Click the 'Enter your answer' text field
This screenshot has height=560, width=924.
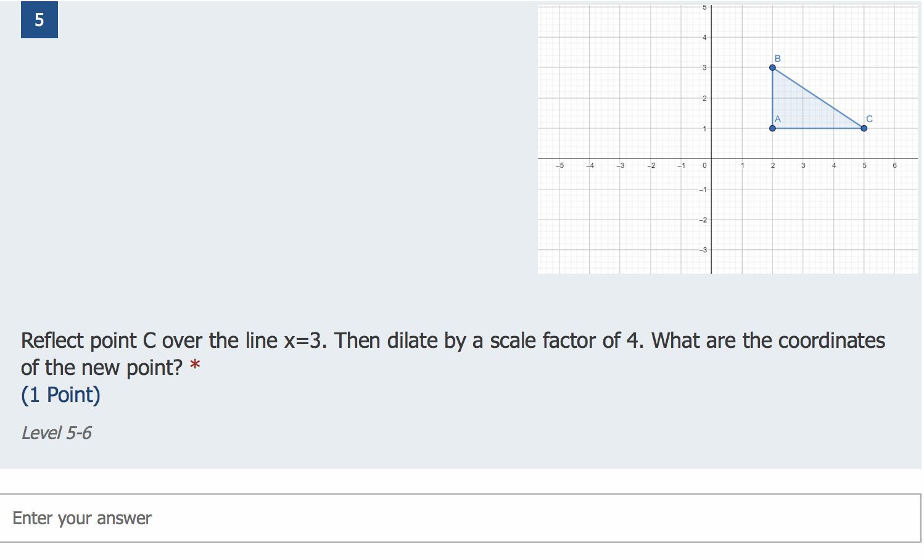[461, 518]
